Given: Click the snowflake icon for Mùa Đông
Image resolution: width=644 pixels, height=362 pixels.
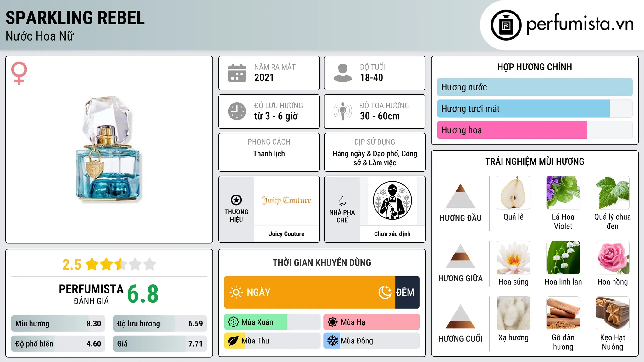Looking at the screenshot, I should [x=333, y=341].
